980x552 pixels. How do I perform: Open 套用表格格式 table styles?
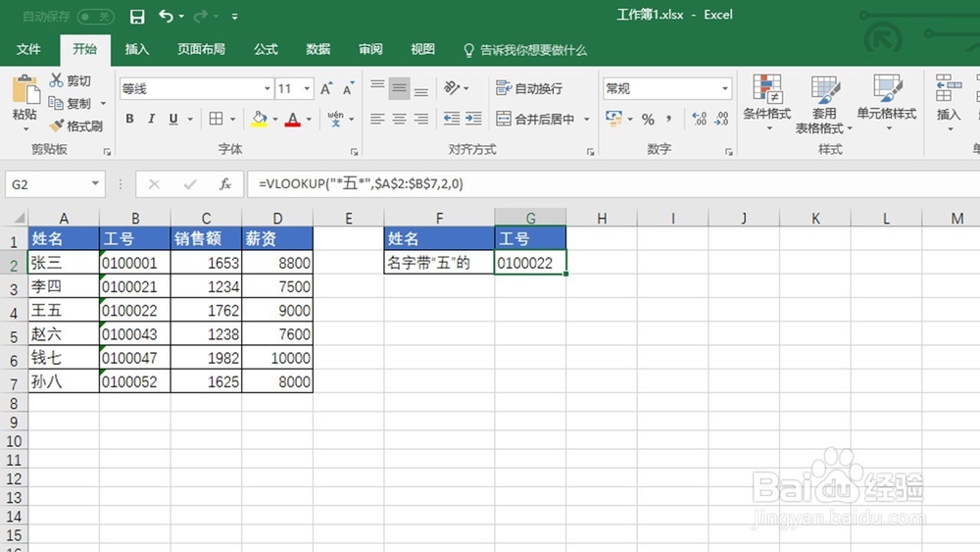(824, 104)
